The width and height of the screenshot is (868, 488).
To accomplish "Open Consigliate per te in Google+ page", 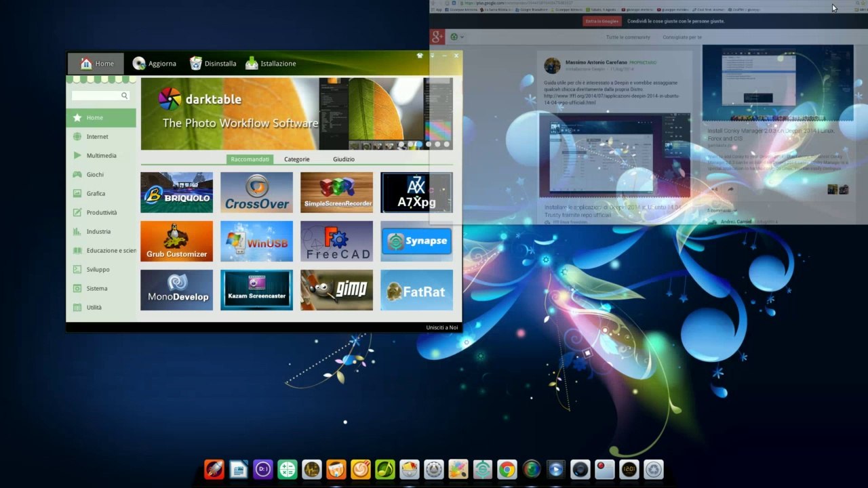I will pos(682,37).
